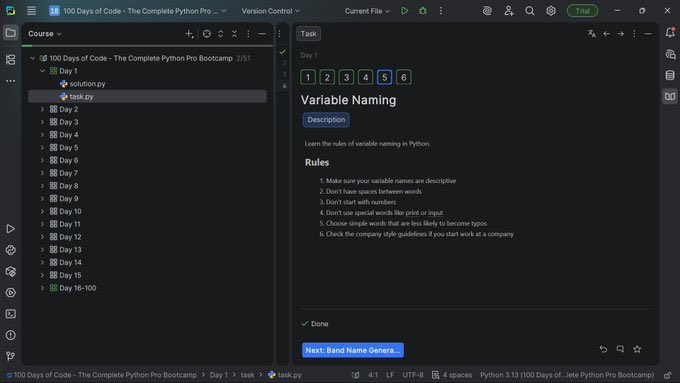Switch to the Task tab
Image resolution: width=680 pixels, height=383 pixels.
pyautogui.click(x=308, y=34)
